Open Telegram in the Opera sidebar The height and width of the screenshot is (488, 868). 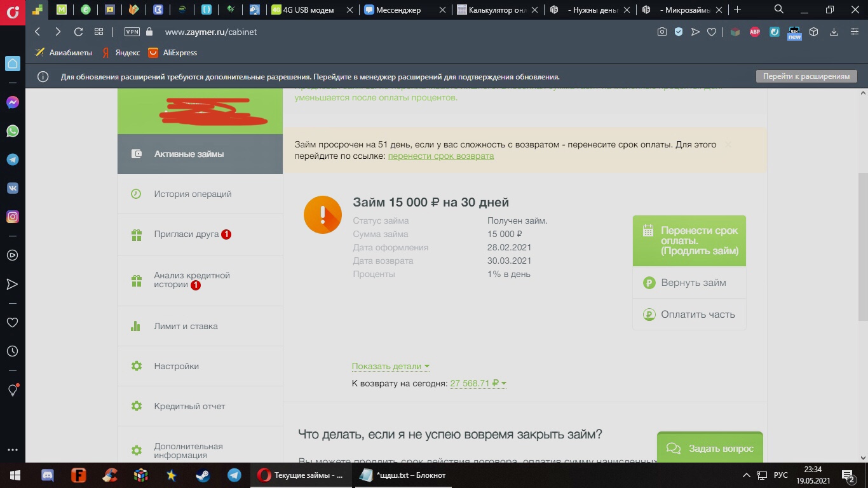[x=12, y=159]
